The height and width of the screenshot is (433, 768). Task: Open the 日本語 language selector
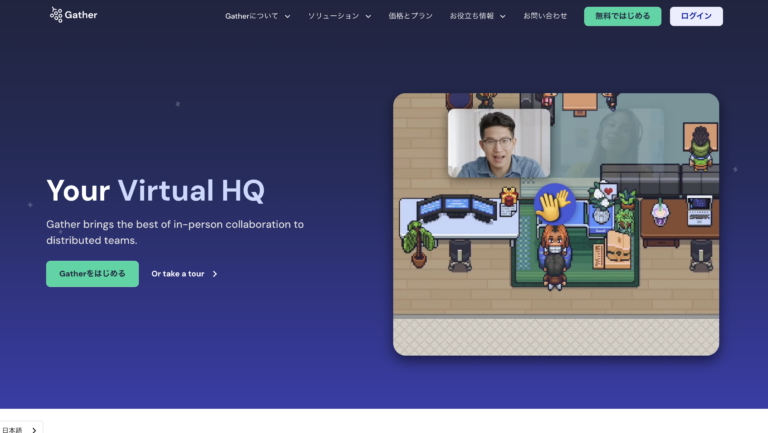coord(21,429)
